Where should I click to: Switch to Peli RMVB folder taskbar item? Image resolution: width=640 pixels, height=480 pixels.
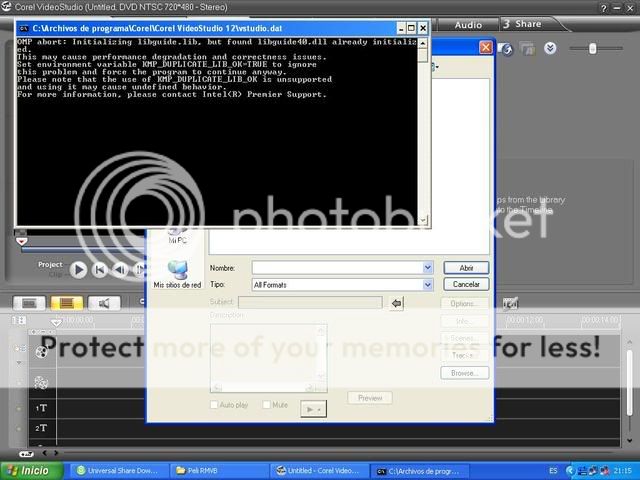(218, 471)
